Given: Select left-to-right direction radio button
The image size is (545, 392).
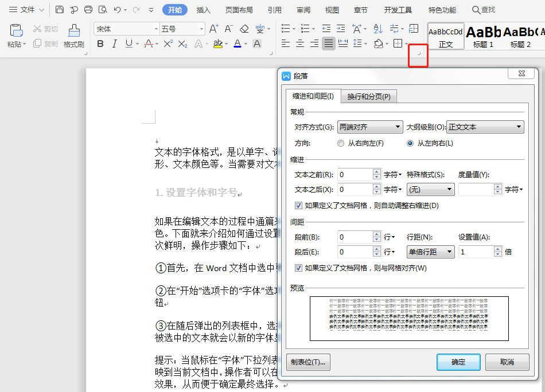Looking at the screenshot, I should point(410,143).
